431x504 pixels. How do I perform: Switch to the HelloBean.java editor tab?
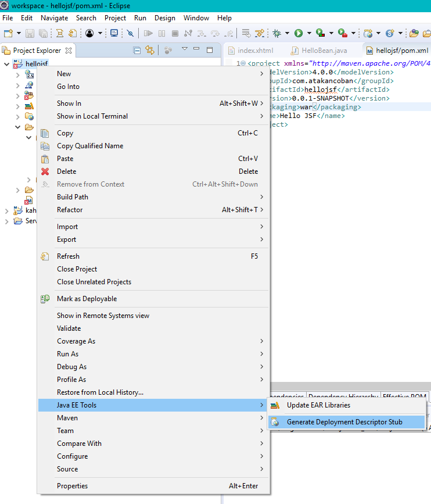[319, 51]
